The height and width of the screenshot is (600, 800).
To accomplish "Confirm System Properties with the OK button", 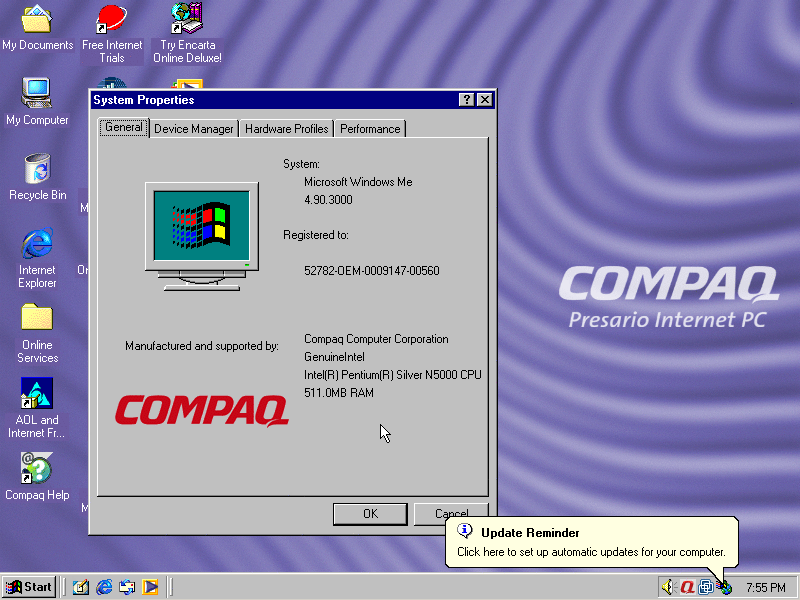I will (x=370, y=514).
